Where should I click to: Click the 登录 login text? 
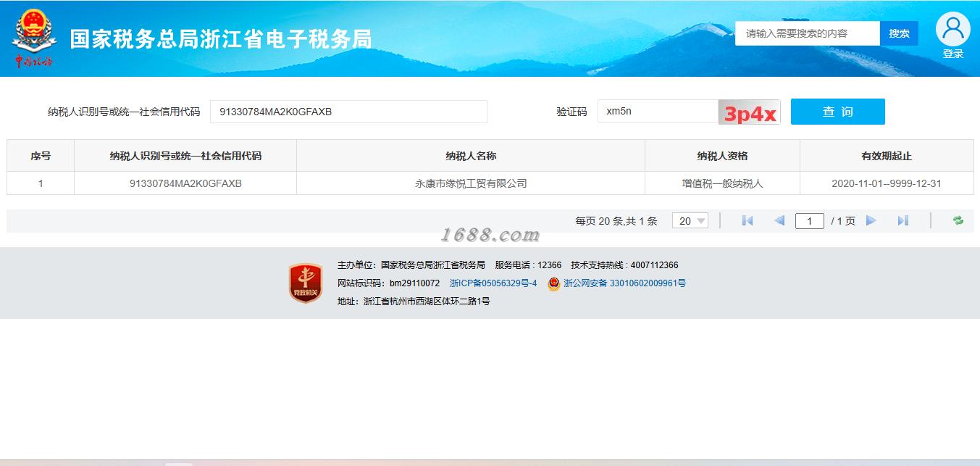(953, 54)
